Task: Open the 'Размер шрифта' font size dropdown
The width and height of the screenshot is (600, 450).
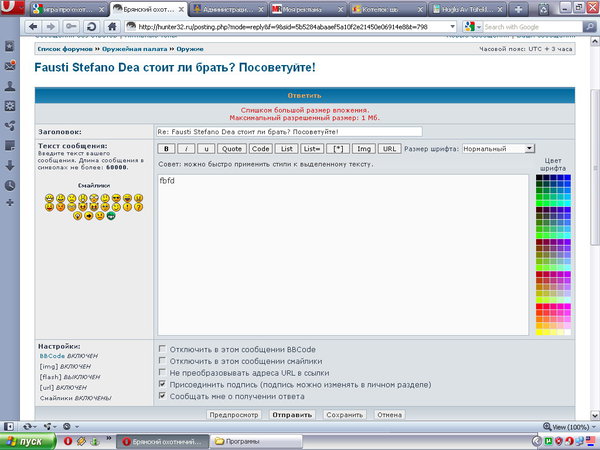Action: coord(498,148)
